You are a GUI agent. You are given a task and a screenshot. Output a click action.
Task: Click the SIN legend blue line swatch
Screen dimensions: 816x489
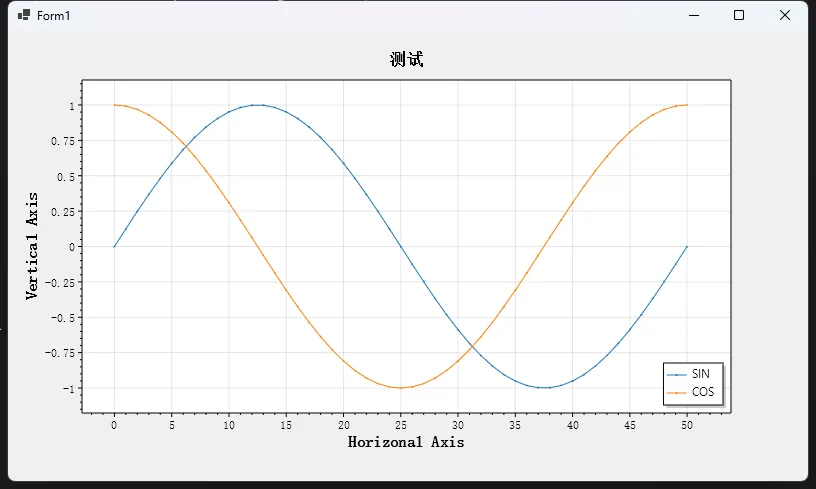click(x=677, y=375)
